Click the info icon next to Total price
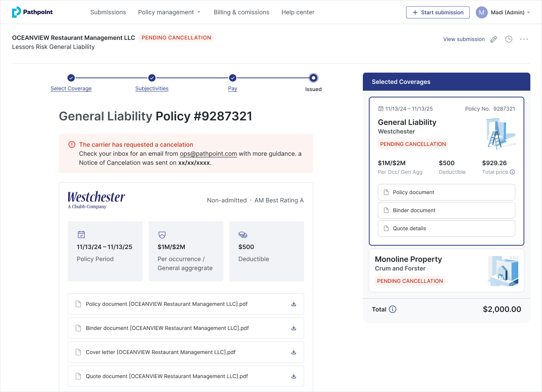Viewport: 542px width, 392px height. (512, 172)
